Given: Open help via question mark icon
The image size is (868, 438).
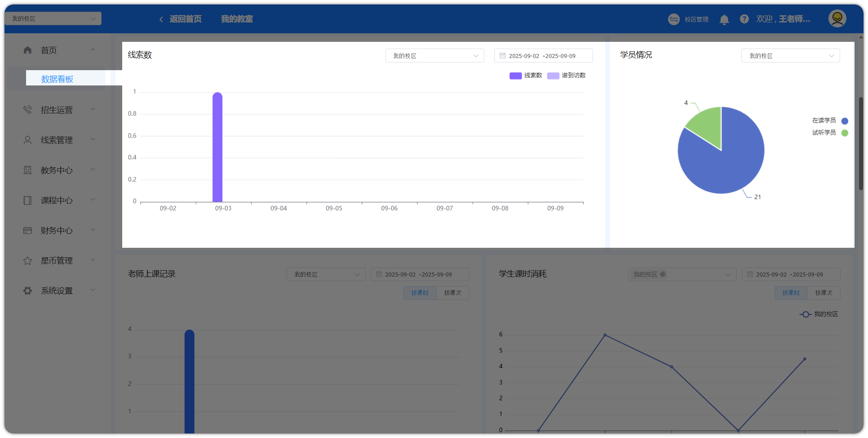Looking at the screenshot, I should click(744, 19).
